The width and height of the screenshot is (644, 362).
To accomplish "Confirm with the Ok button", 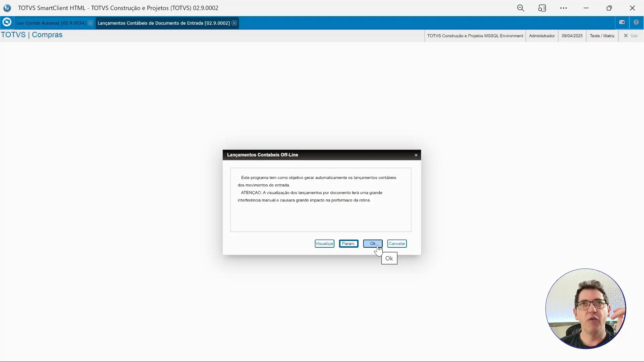I will pos(372,244).
